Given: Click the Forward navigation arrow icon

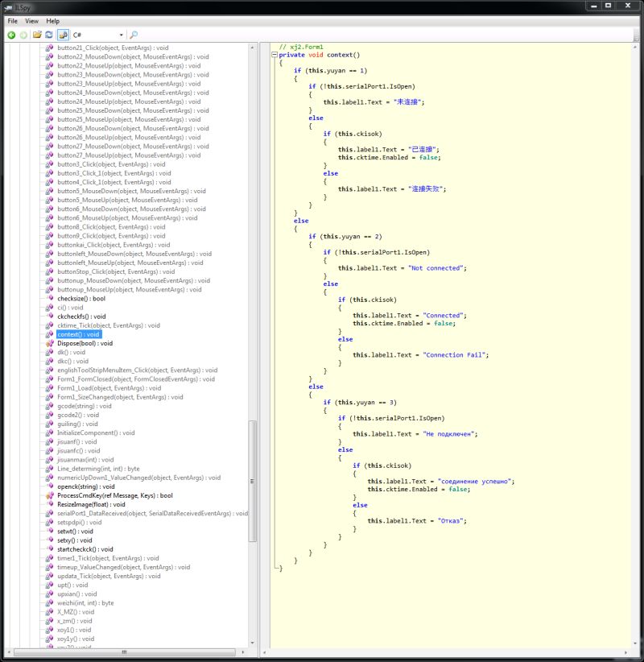Looking at the screenshot, I should tap(23, 34).
